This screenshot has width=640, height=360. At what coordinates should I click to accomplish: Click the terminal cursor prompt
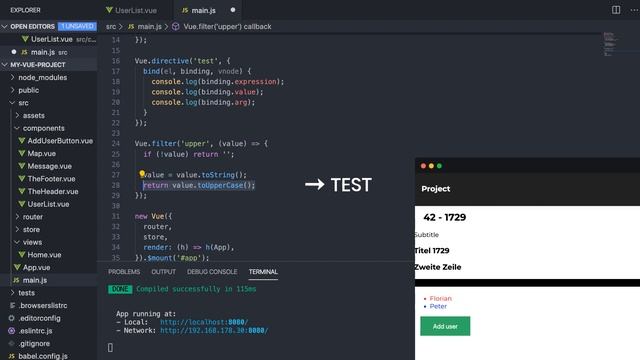[110, 347]
